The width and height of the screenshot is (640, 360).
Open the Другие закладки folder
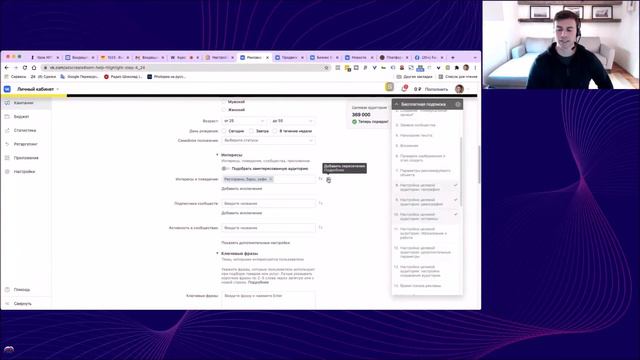pyautogui.click(x=414, y=77)
